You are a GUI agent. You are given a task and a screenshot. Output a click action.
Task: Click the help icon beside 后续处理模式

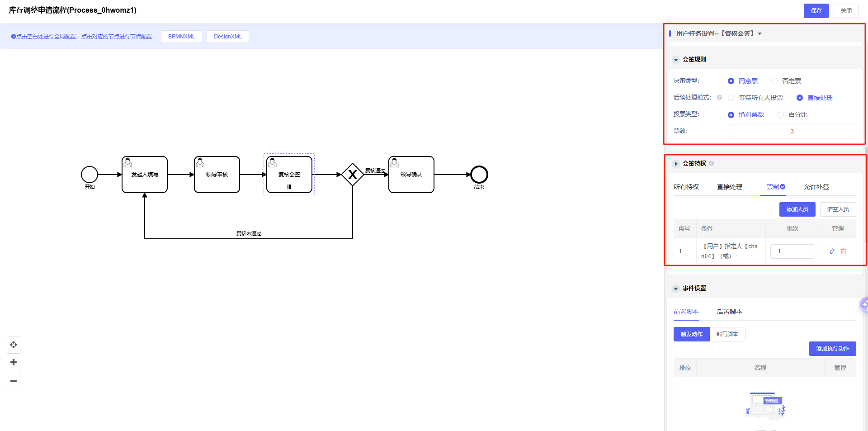pyautogui.click(x=719, y=97)
